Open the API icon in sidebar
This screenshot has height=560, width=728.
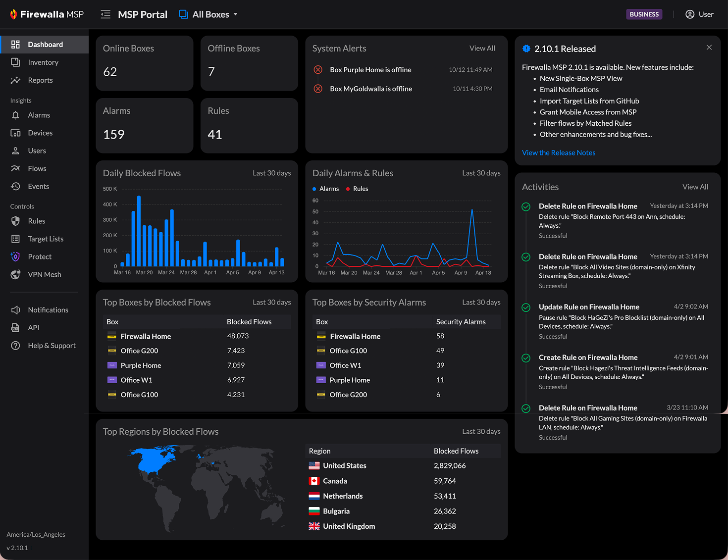point(15,328)
